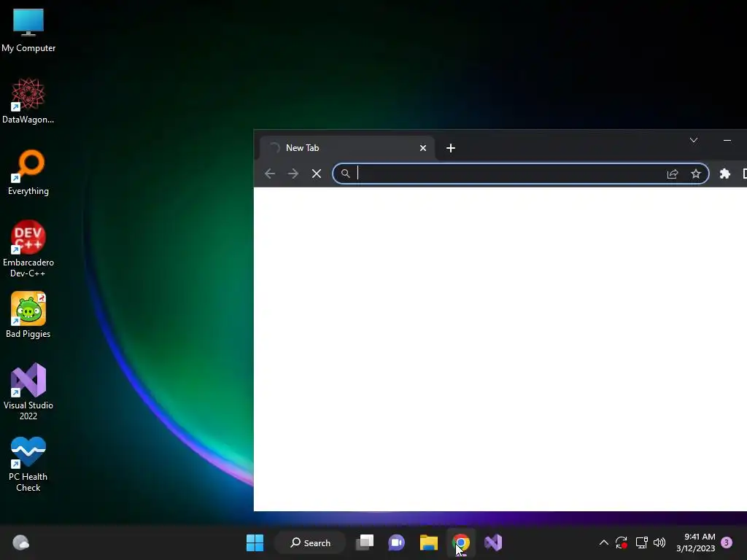Expand the Chrome tab search chevron
Image resolution: width=747 pixels, height=560 pixels.
tap(694, 140)
